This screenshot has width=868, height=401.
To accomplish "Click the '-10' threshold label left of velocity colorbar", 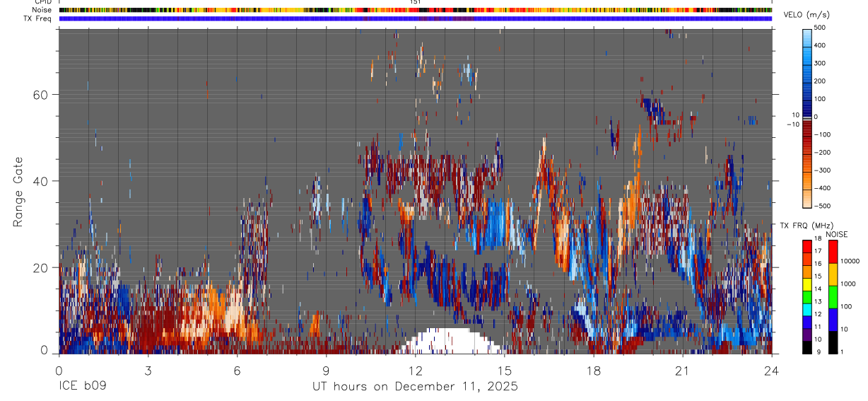I will coord(792,124).
